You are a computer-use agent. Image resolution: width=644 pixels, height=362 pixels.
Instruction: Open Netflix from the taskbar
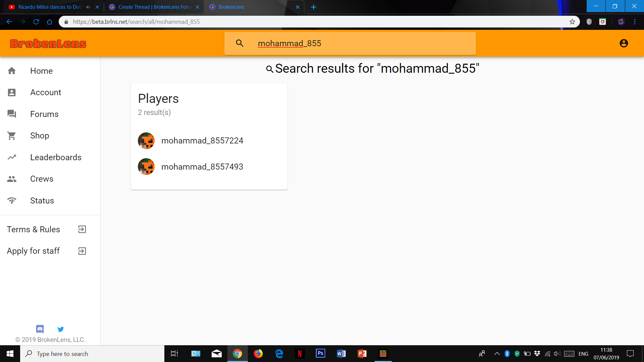coord(300,354)
